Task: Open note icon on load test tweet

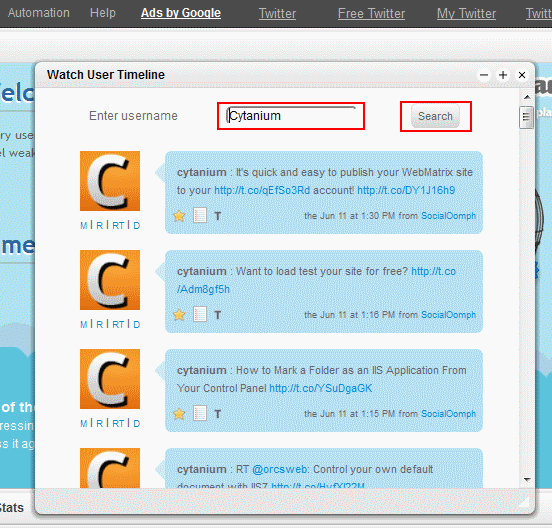Action: pyautogui.click(x=200, y=314)
